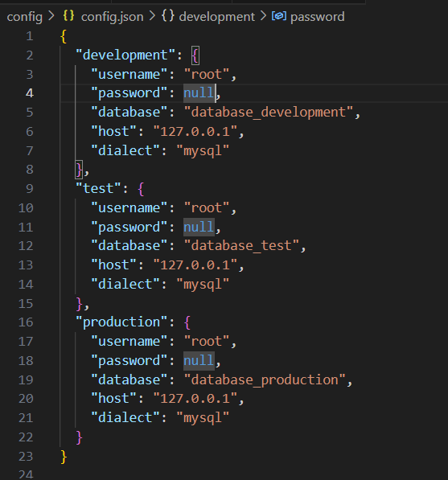Image resolution: width=448 pixels, height=480 pixels.
Task: Select the development breadcrumb segment
Action: tap(217, 17)
